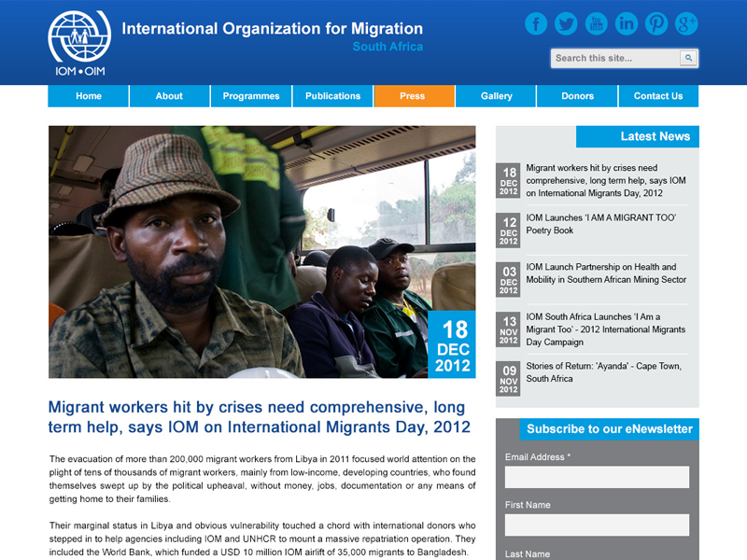Open 2012 International Migrants Day Campaign news
The height and width of the screenshot is (560, 747).
[x=605, y=329]
